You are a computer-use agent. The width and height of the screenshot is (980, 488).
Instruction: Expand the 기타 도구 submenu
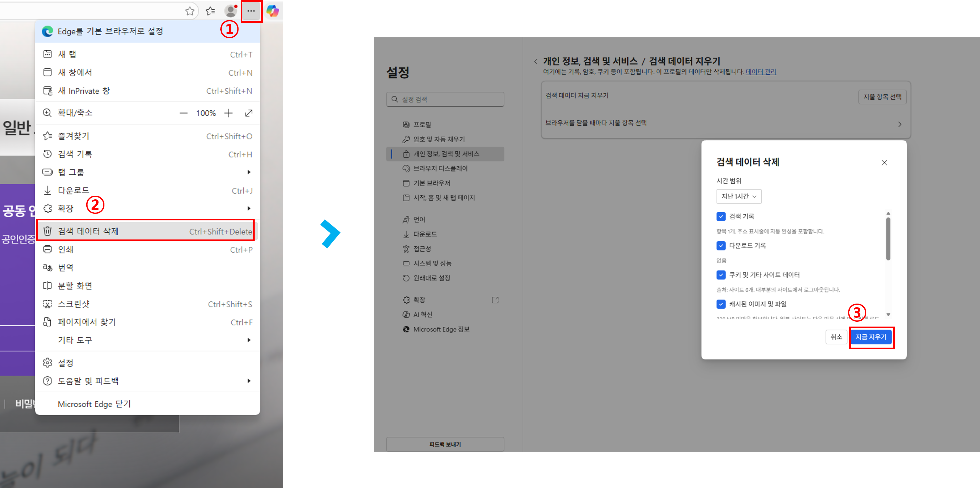click(75, 340)
